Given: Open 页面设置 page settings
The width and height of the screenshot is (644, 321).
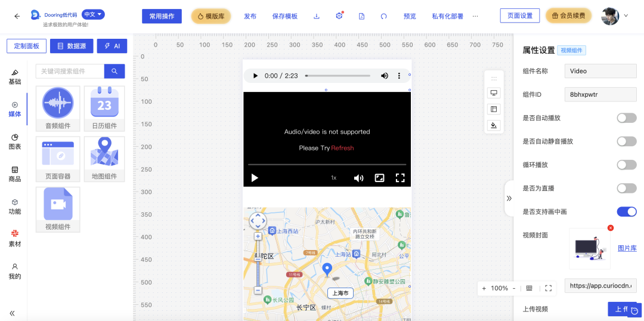Looking at the screenshot, I should (x=520, y=16).
